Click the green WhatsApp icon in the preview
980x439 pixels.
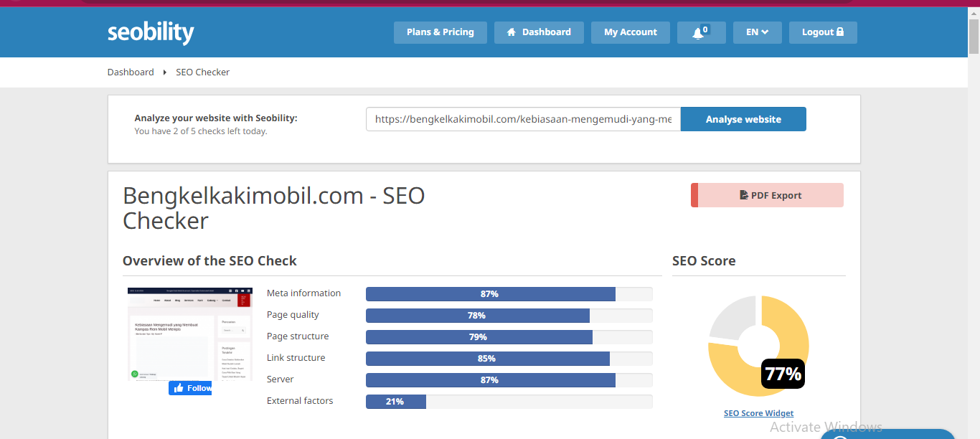[x=134, y=374]
